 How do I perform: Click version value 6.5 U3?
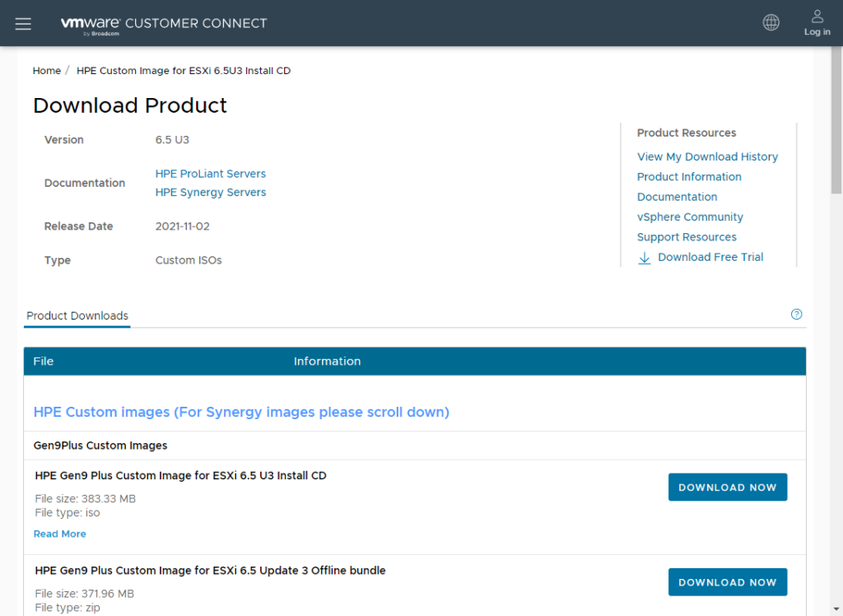(172, 140)
